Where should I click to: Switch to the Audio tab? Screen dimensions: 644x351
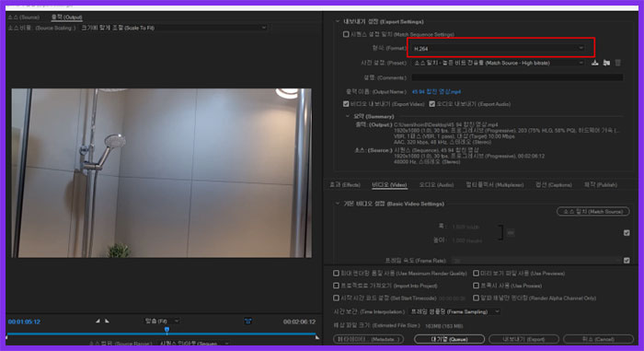(x=436, y=185)
